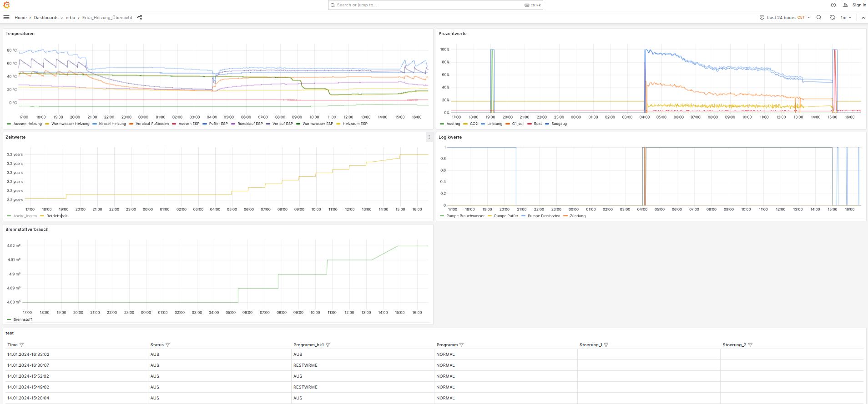Click the time range clock icon
The height and width of the screenshot is (404, 868).
(x=762, y=17)
